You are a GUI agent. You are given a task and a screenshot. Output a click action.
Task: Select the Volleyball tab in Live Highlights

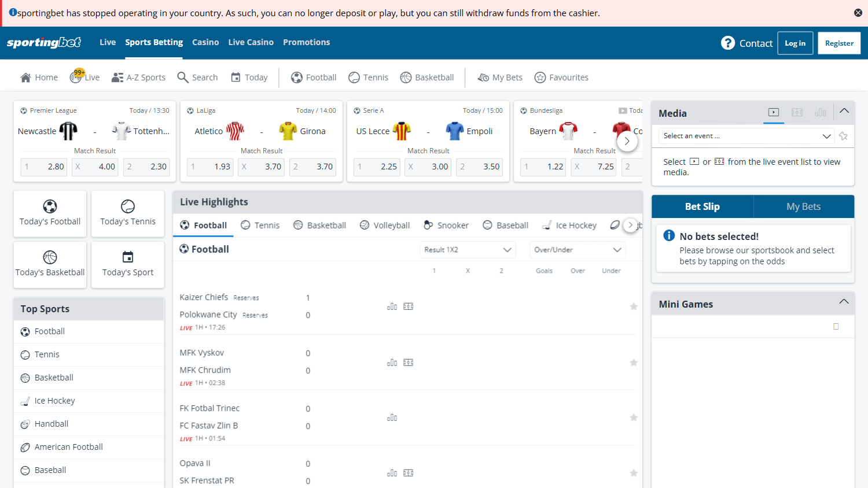pyautogui.click(x=385, y=225)
